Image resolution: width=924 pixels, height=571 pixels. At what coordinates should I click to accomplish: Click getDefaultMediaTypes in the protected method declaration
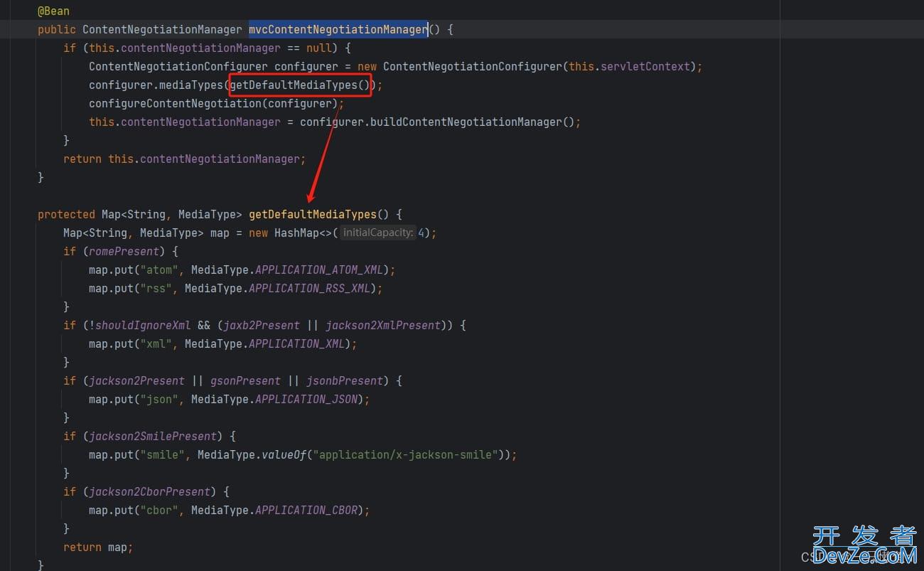313,215
